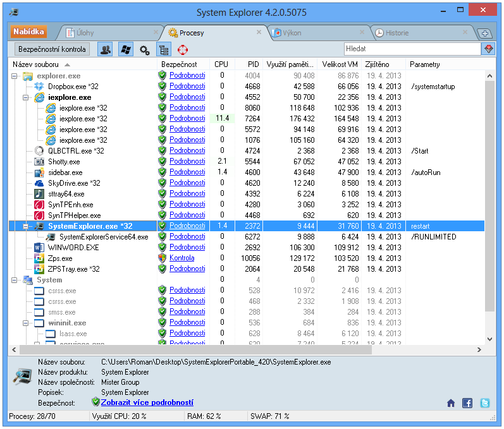Click the shield icon in Zps.exe row
504x429 pixels.
(x=163, y=258)
